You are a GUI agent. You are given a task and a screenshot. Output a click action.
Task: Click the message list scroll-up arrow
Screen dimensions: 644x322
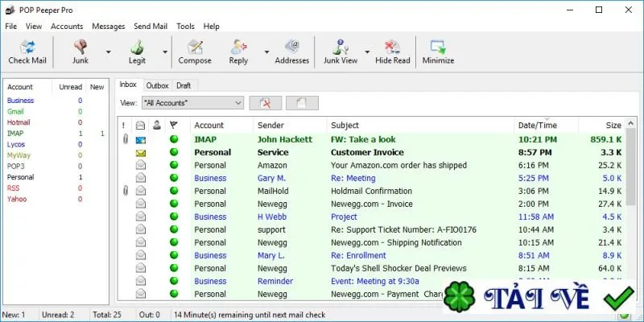pos(630,124)
